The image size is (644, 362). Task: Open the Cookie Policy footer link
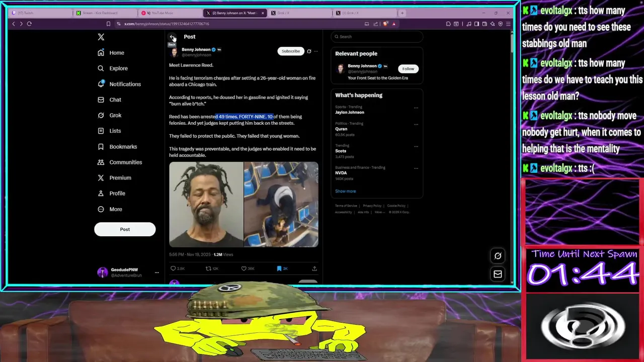click(x=396, y=206)
